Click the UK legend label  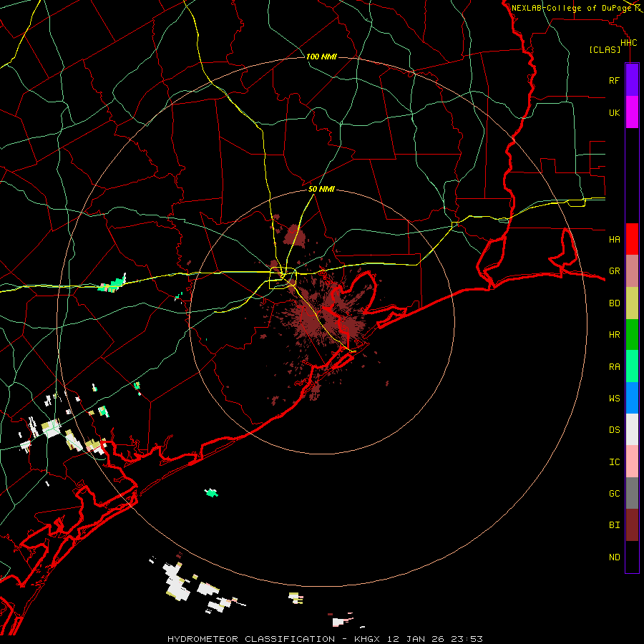pos(614,112)
